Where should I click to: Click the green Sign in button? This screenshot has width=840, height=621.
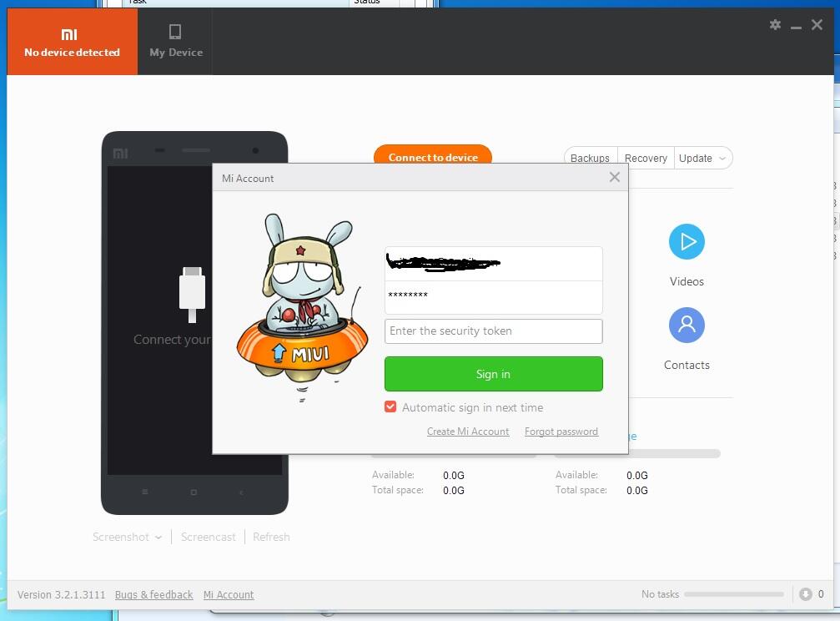coord(493,374)
